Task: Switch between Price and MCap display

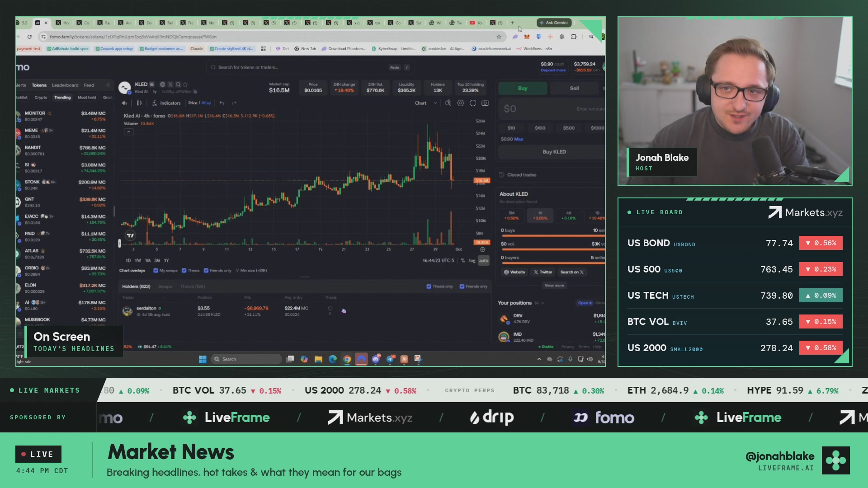Action: (x=199, y=103)
